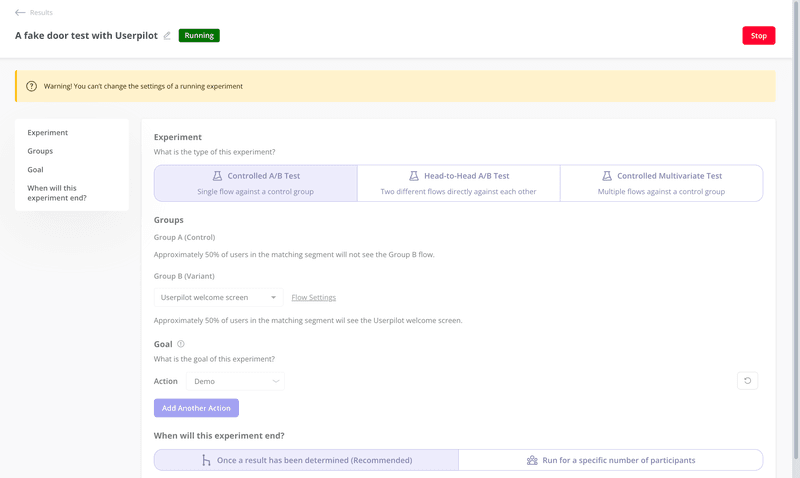
Task: Click the participants icon in the end options
Action: 532,460
